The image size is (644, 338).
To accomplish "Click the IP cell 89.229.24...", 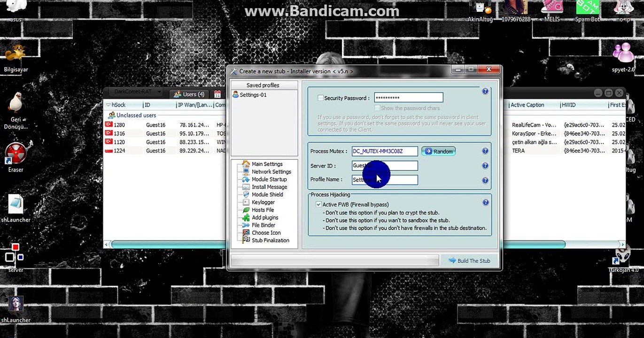I will pyautogui.click(x=194, y=151).
